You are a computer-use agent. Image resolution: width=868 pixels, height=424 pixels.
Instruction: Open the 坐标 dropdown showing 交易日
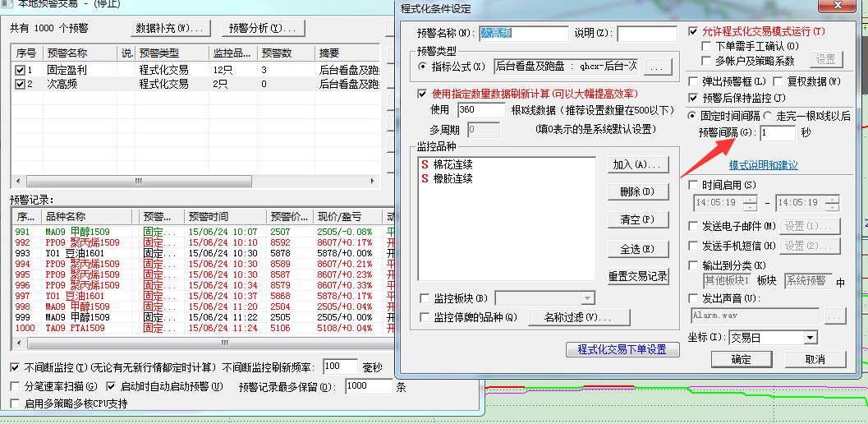coord(810,338)
